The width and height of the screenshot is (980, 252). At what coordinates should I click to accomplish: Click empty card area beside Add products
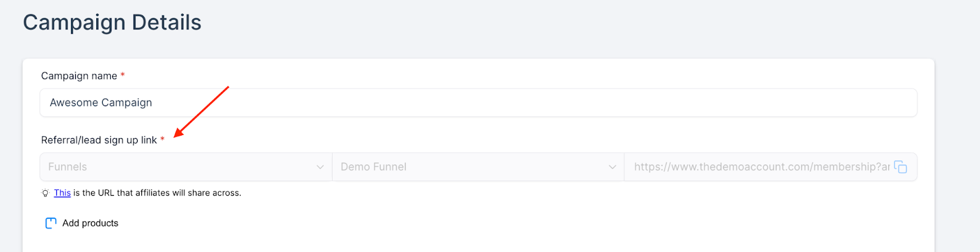pyautogui.click(x=490, y=223)
